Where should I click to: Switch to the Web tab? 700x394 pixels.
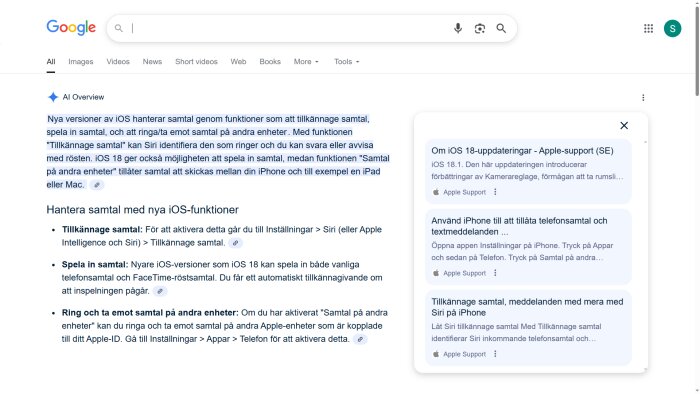tap(238, 62)
